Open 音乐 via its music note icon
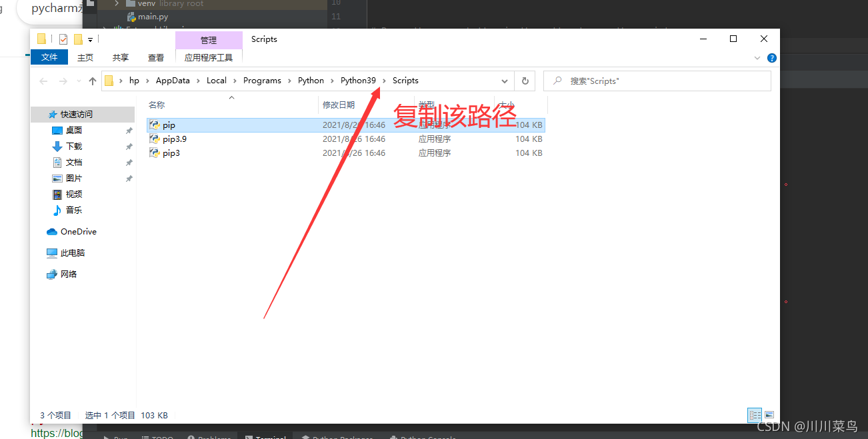 pyautogui.click(x=57, y=211)
